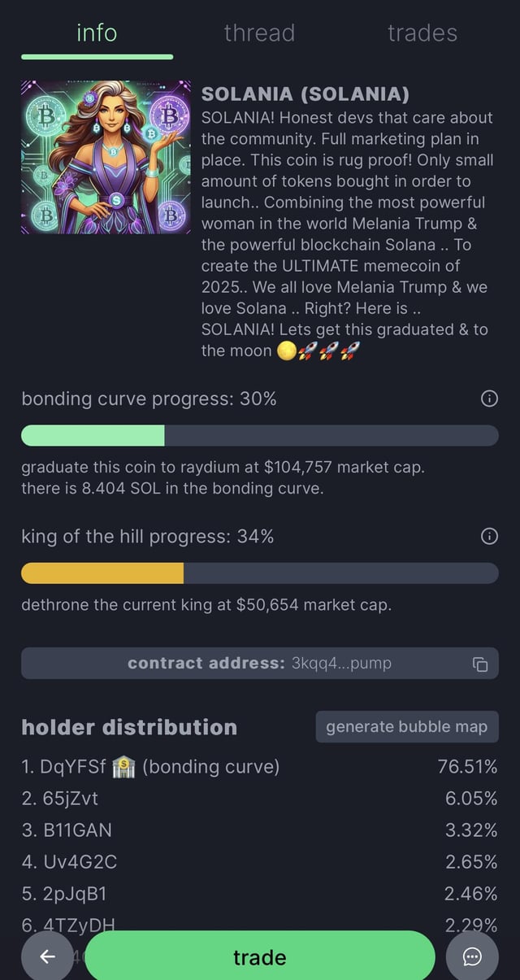Copy the contract address via copy icon
This screenshot has height=980, width=520.
[480, 664]
